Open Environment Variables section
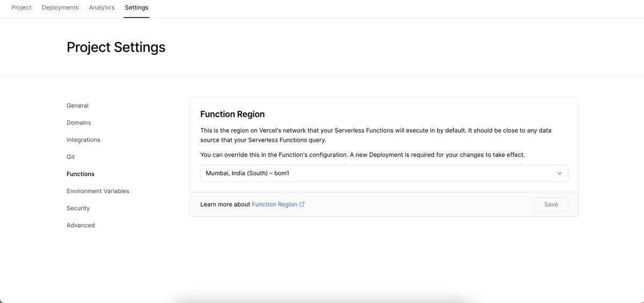 point(98,191)
